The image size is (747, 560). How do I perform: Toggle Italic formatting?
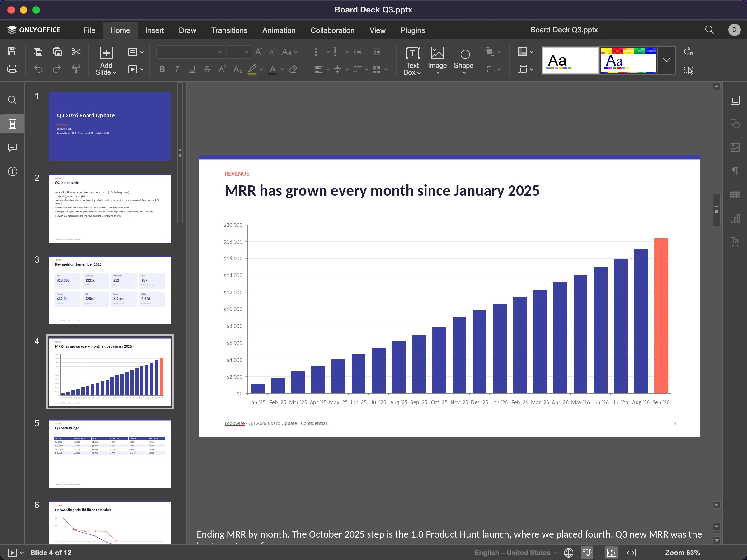pyautogui.click(x=176, y=69)
